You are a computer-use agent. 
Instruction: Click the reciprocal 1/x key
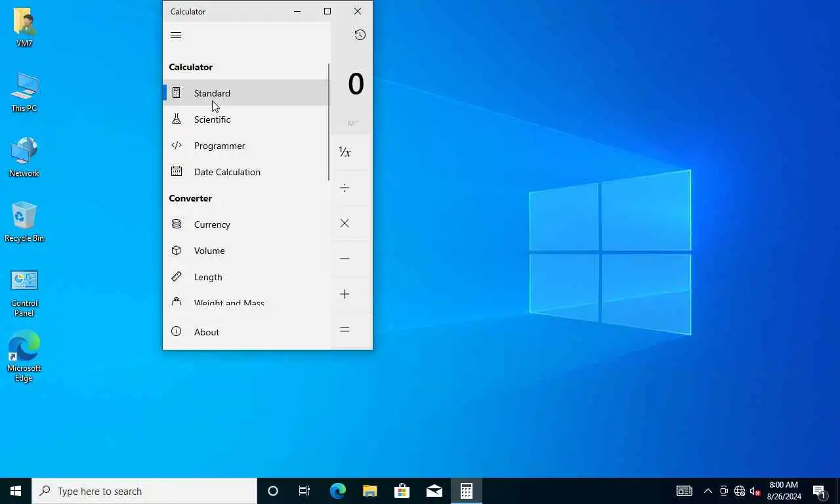[345, 152]
